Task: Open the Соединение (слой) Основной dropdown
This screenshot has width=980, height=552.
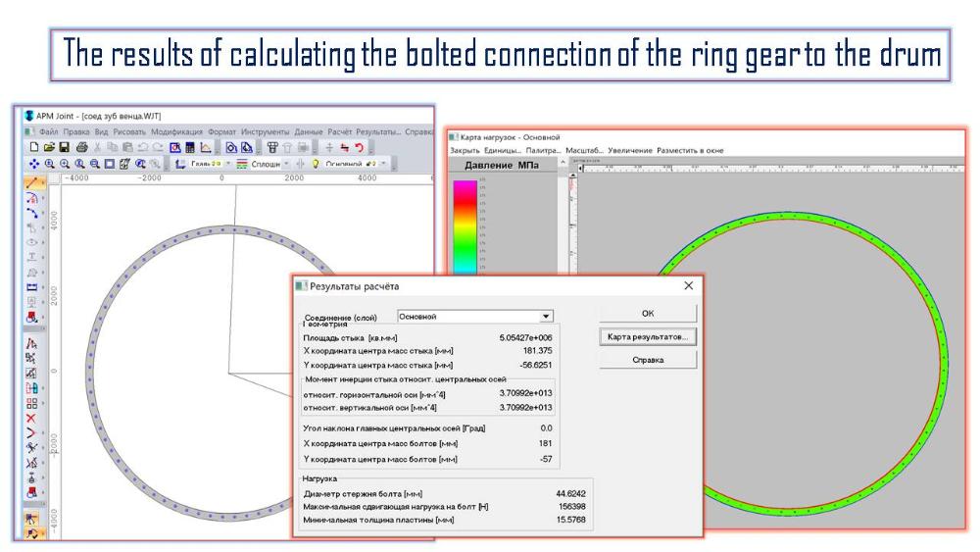Action: (x=547, y=317)
